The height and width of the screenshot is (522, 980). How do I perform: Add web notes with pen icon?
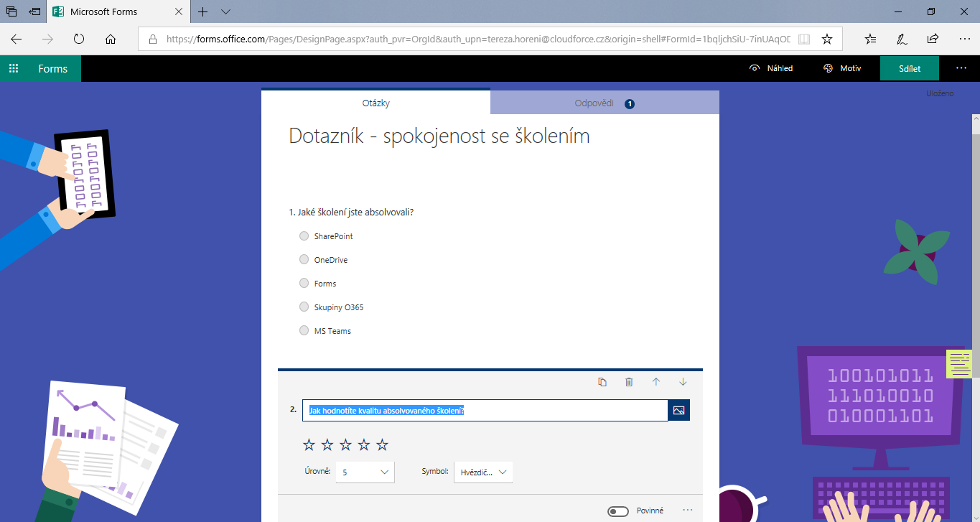coord(901,39)
